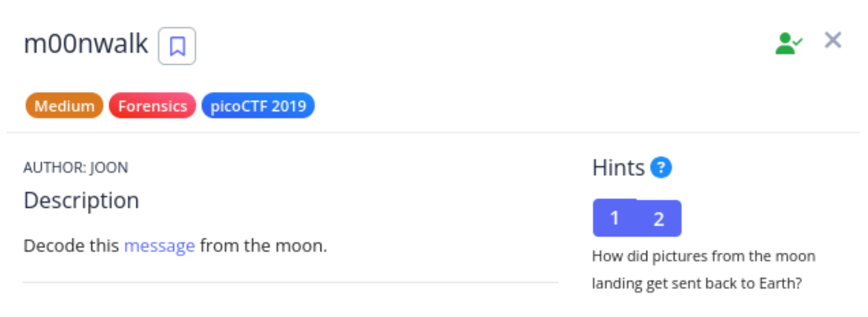Image resolution: width=868 pixels, height=317 pixels.
Task: Click the AUTHOR: JOON label
Action: [76, 168]
